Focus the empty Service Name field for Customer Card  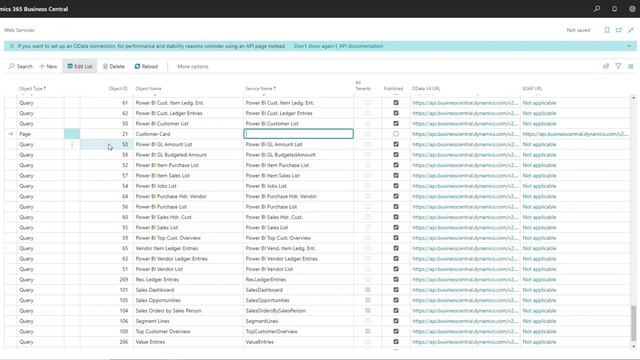point(298,134)
